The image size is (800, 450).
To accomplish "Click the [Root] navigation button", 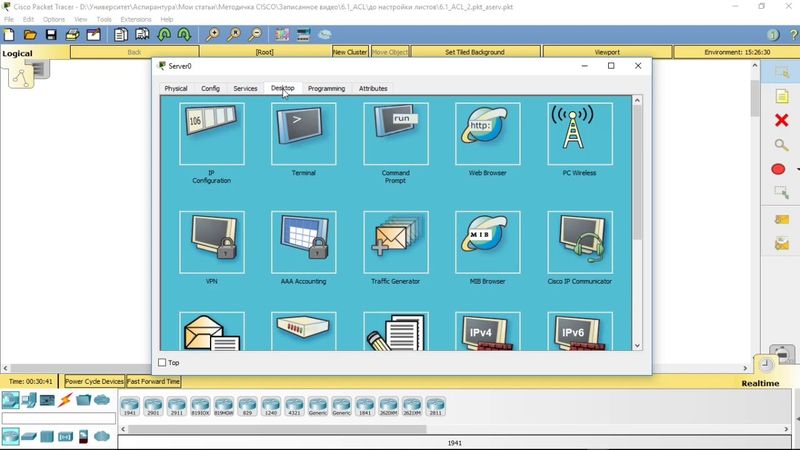I will click(265, 52).
